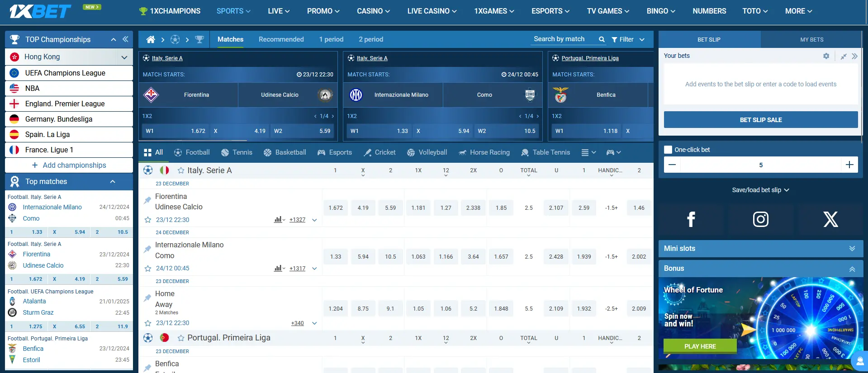Next market arrow on Fiorentina card
Screen dimensions: 868x373
coord(333,116)
